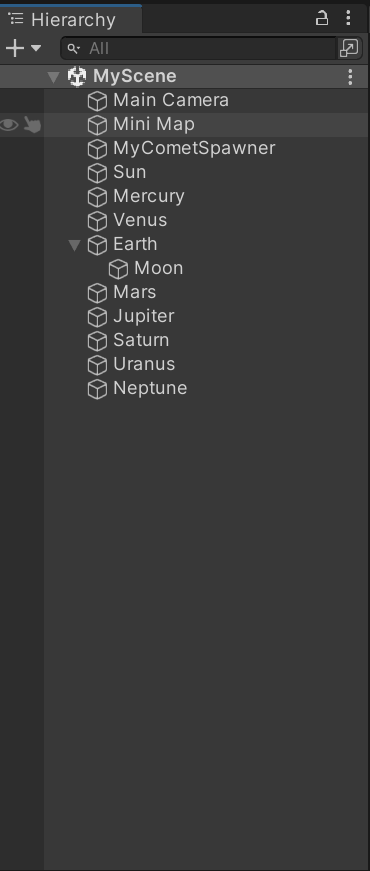Click the Sun game object
Screen dimensions: 370x871
pyautogui.click(x=129, y=172)
